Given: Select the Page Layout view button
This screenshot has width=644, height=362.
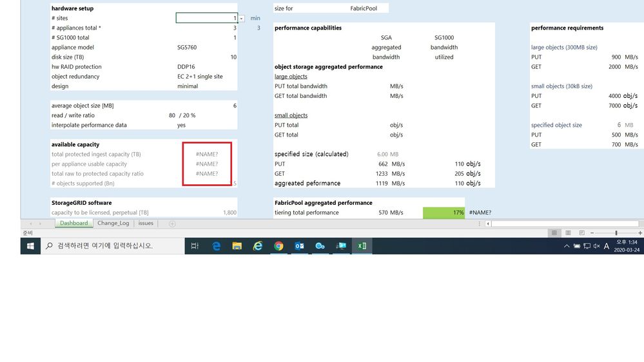Looking at the screenshot, I should point(568,233).
